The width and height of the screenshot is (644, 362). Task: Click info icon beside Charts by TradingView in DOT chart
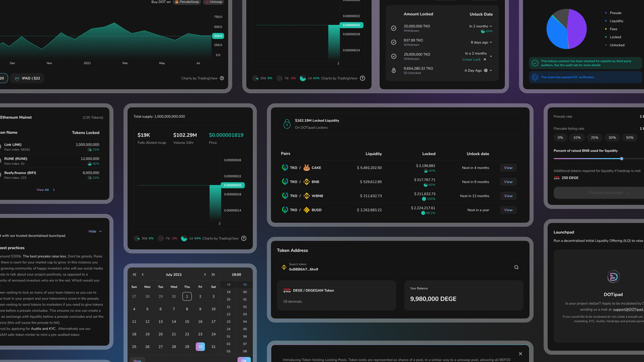[x=222, y=78]
